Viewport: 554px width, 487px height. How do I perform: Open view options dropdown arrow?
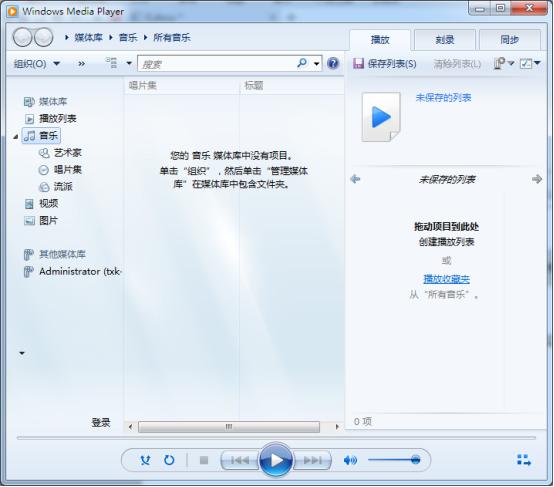(129, 63)
